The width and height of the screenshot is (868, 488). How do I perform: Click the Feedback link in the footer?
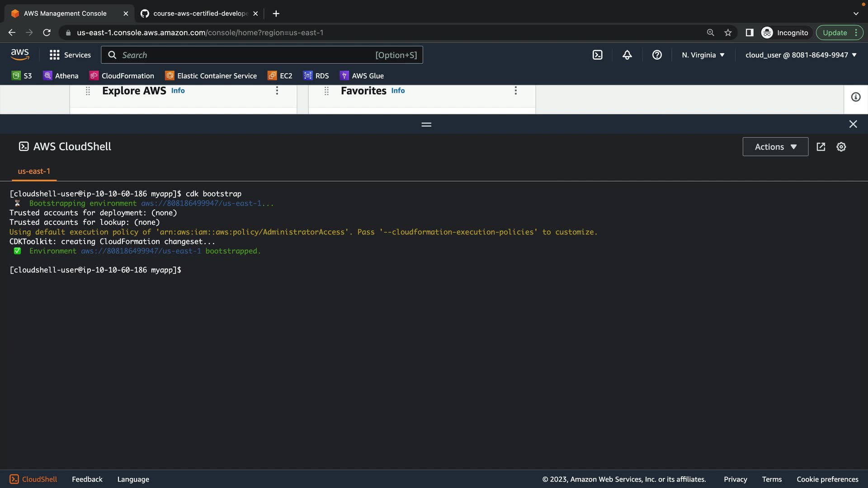[87, 479]
